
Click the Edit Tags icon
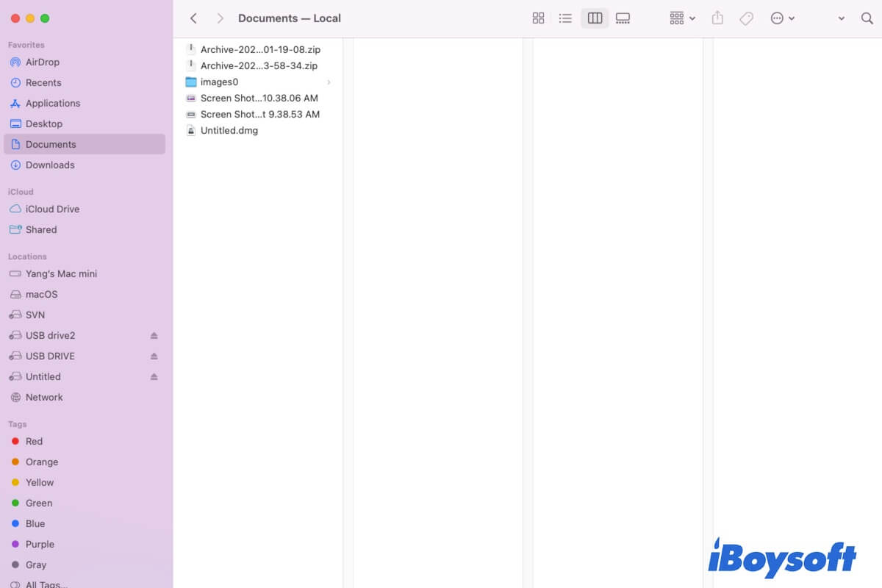click(746, 18)
